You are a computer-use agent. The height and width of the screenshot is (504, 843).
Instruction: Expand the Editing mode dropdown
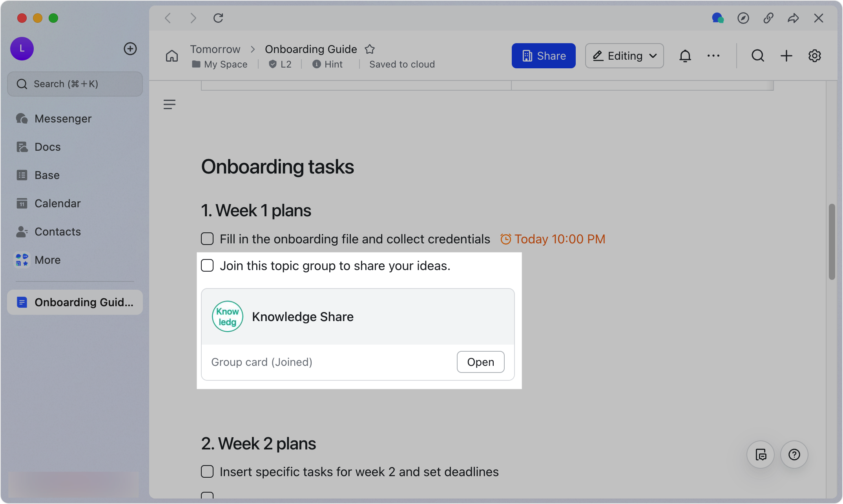pos(624,56)
